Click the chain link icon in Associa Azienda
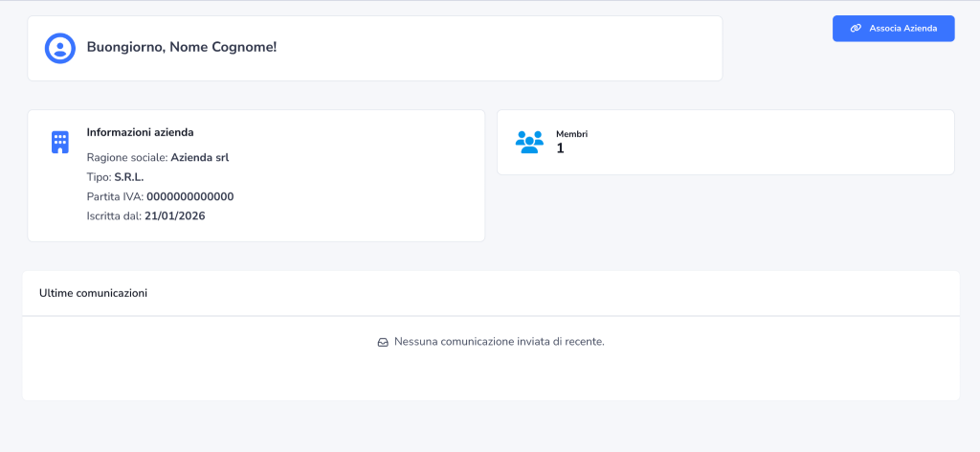This screenshot has width=980, height=452. coord(856,29)
